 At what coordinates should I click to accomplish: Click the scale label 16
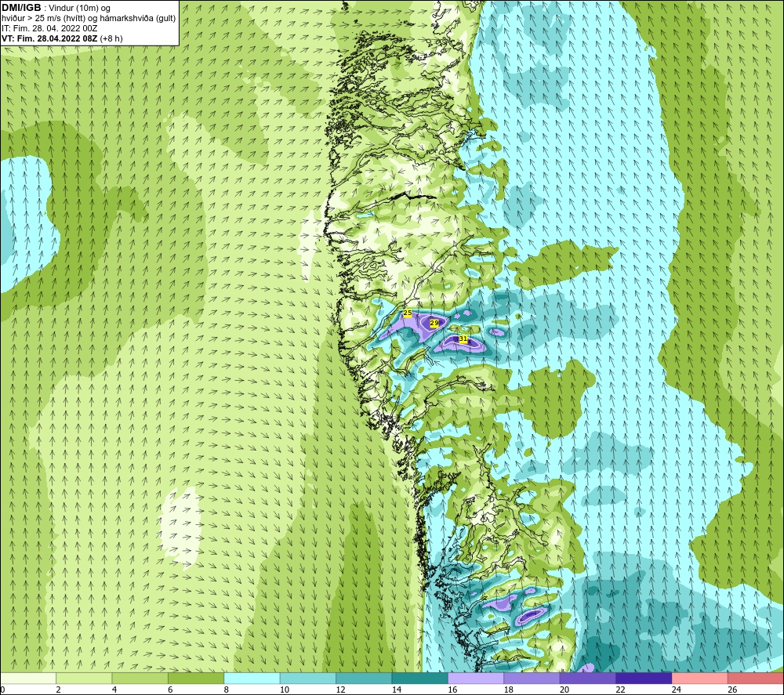452,690
